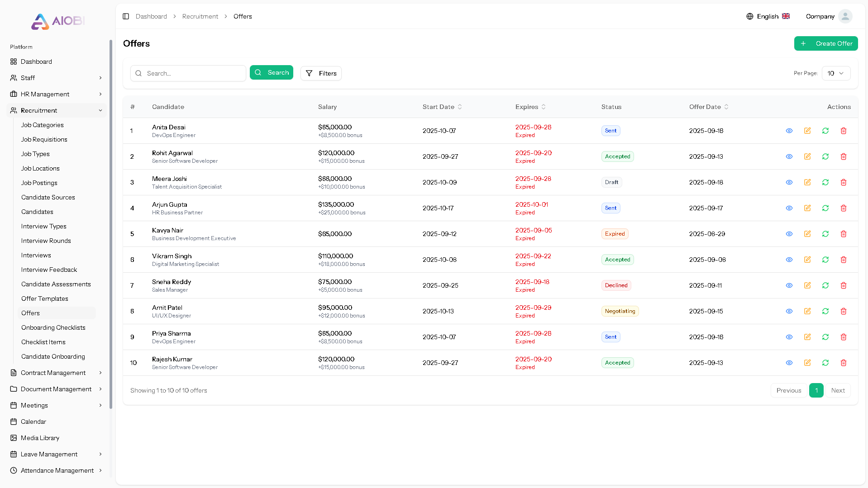
Task: Open the Filters button
Action: pyautogui.click(x=321, y=73)
